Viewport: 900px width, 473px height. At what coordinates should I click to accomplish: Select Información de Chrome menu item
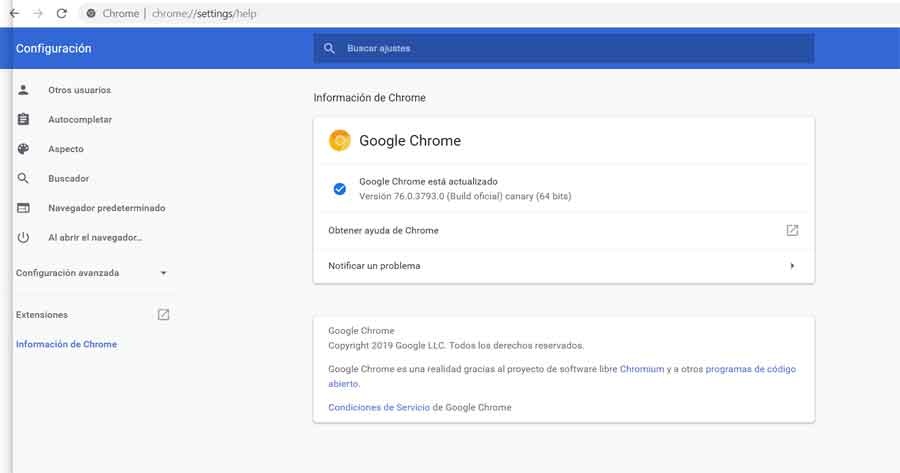(x=66, y=344)
